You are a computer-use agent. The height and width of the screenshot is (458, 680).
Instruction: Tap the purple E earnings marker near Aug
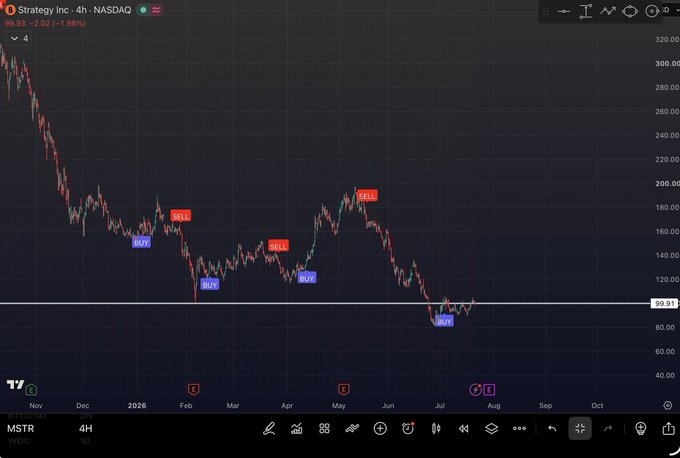(489, 390)
